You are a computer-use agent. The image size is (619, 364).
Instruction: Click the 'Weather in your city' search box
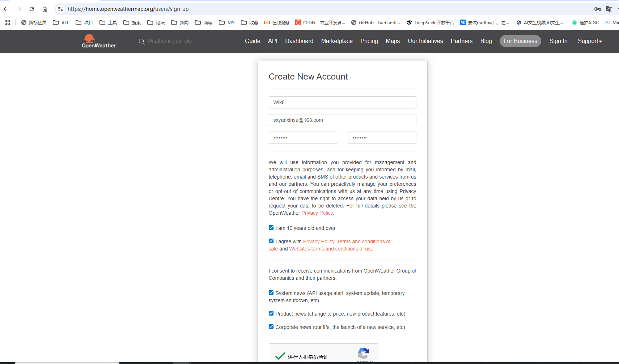pos(169,41)
